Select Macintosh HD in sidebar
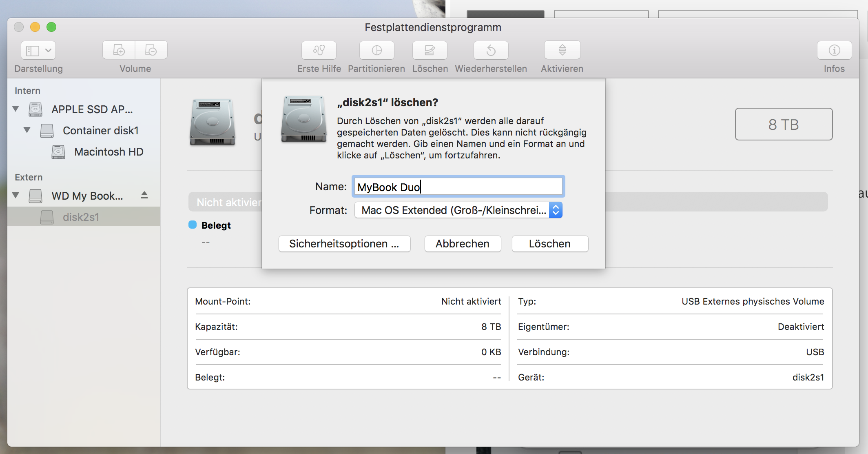The height and width of the screenshot is (454, 868). [108, 152]
